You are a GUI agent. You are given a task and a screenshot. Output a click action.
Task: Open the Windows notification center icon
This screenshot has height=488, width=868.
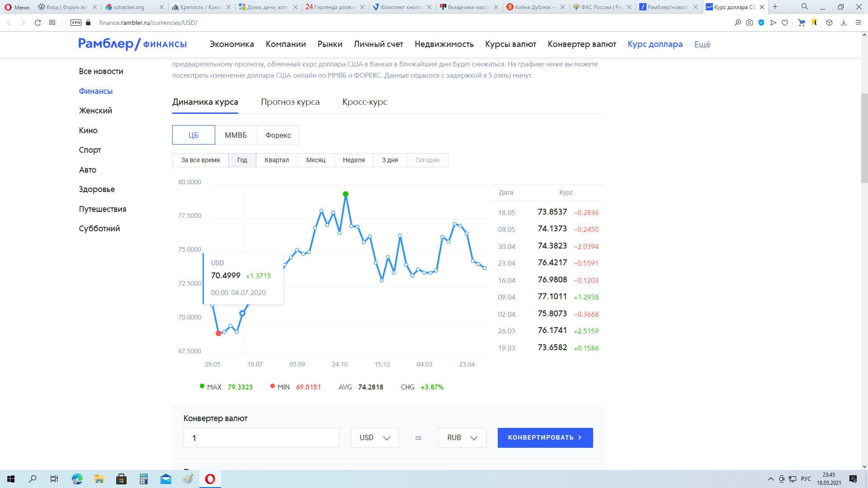click(x=853, y=479)
